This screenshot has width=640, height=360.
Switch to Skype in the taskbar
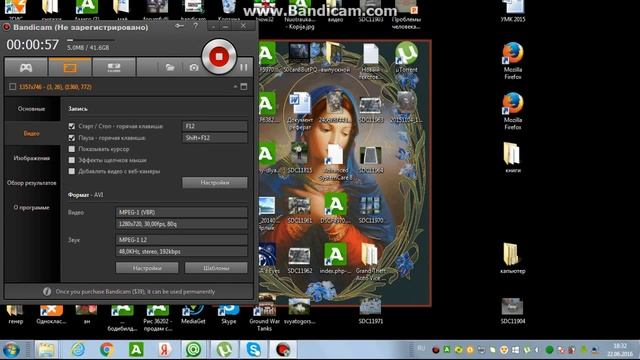point(253,350)
